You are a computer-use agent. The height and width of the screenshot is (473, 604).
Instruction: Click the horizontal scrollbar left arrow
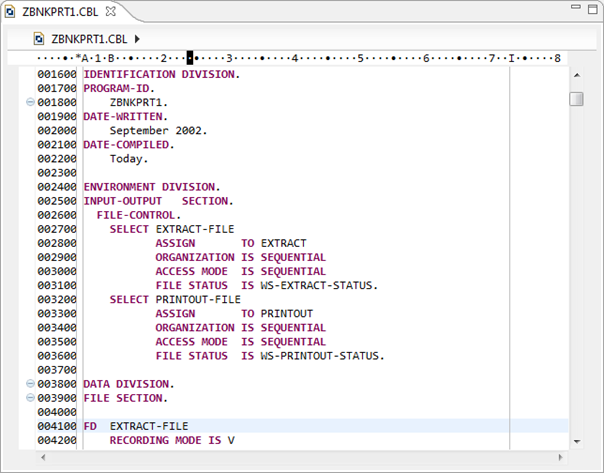(43, 456)
